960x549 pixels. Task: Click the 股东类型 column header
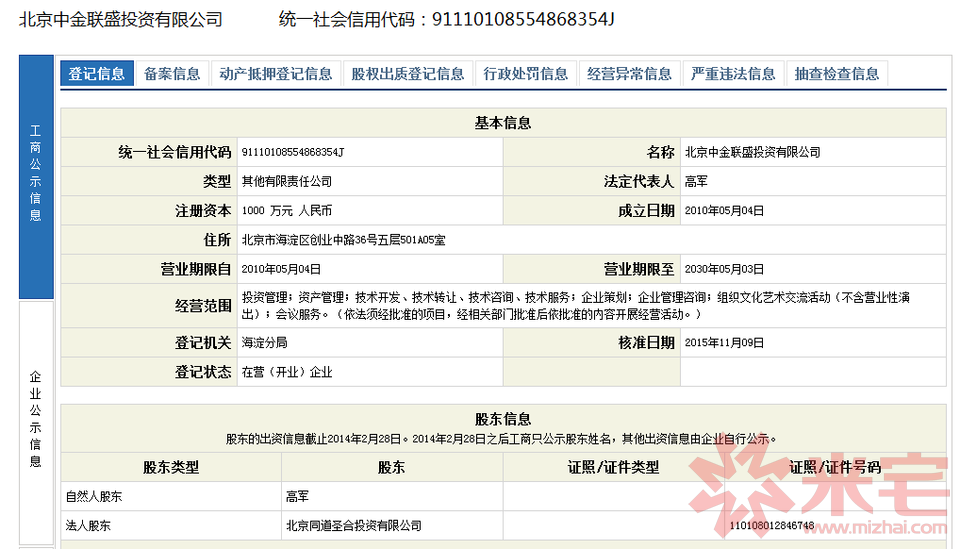coord(171,467)
